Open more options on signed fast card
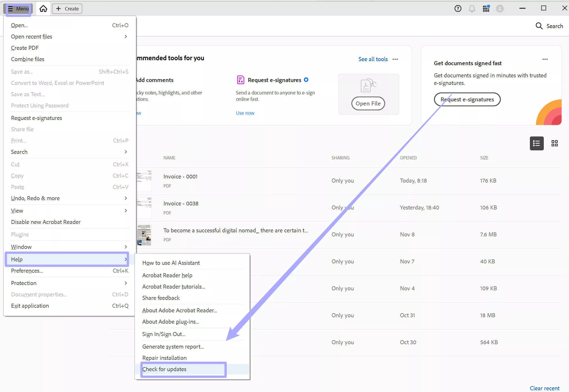The width and height of the screenshot is (569, 392). (x=545, y=59)
